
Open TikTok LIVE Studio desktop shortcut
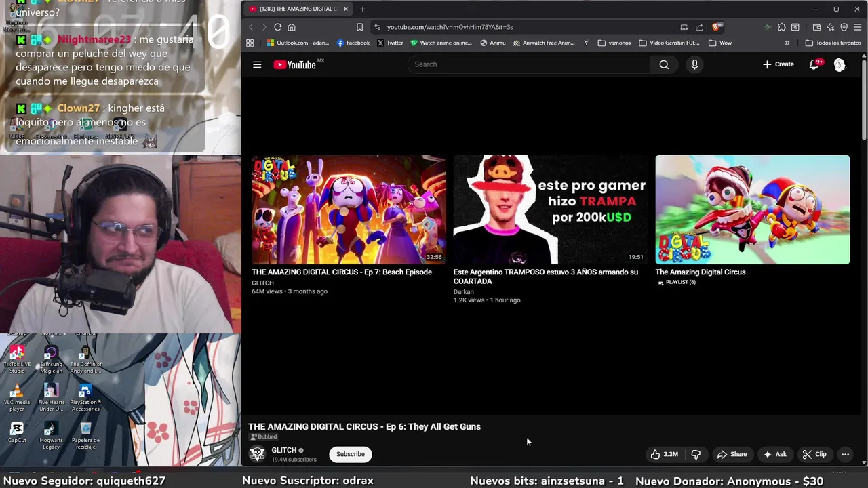pos(17,359)
